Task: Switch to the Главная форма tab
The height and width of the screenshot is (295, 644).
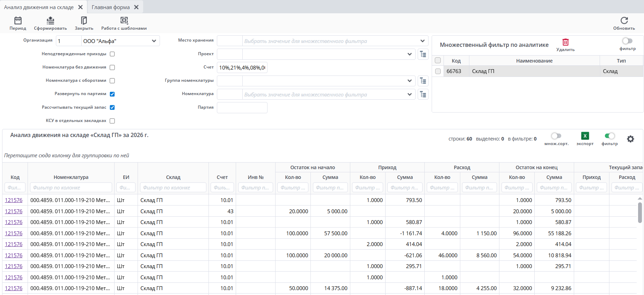Action: 111,7
